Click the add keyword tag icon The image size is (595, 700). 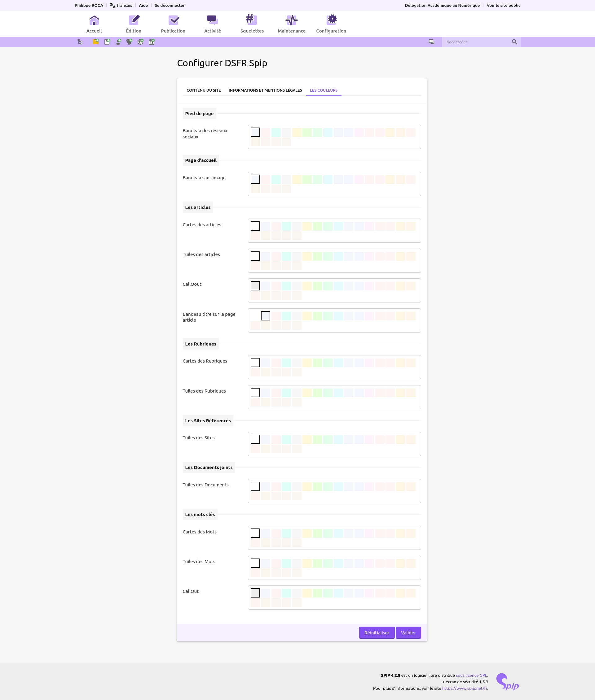coord(129,42)
